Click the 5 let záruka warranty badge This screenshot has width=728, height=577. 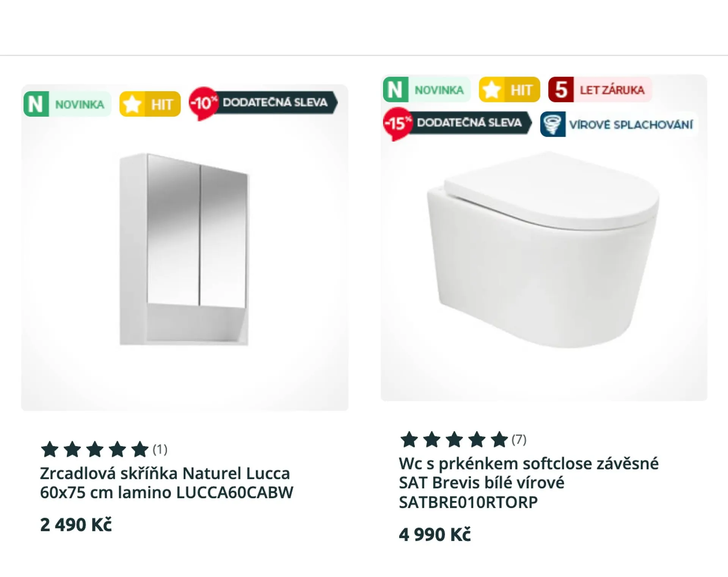[599, 90]
